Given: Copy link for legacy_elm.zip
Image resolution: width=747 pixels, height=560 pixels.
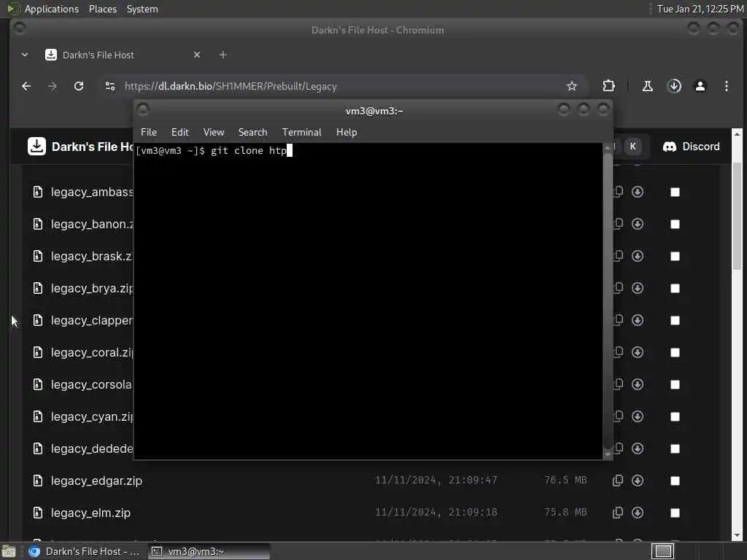Looking at the screenshot, I should coord(617,513).
